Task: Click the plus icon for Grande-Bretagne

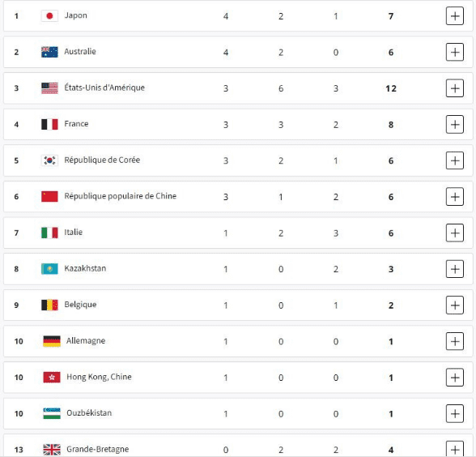Action: pyautogui.click(x=455, y=449)
